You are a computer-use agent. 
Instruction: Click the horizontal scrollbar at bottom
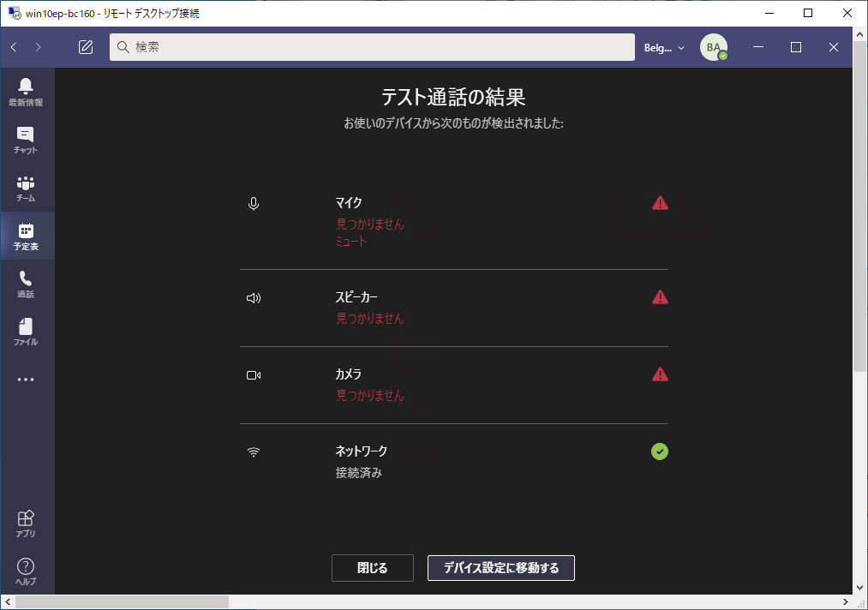click(x=122, y=602)
